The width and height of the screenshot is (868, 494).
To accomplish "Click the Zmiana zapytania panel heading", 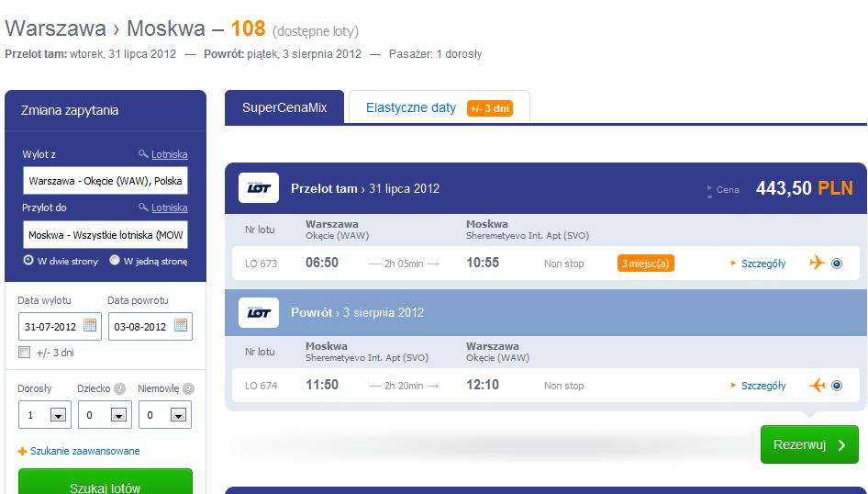I will (x=70, y=110).
